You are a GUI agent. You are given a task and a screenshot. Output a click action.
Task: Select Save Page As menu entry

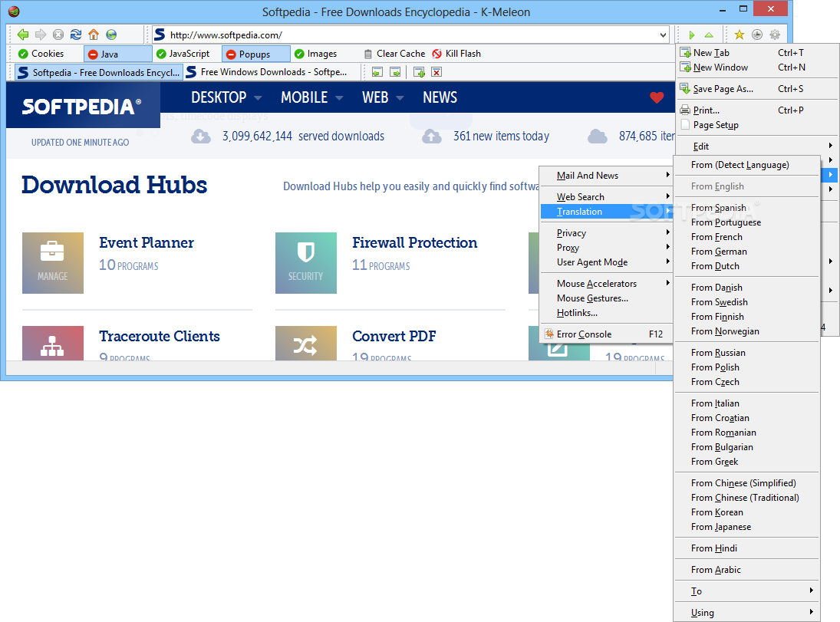pyautogui.click(x=757, y=89)
